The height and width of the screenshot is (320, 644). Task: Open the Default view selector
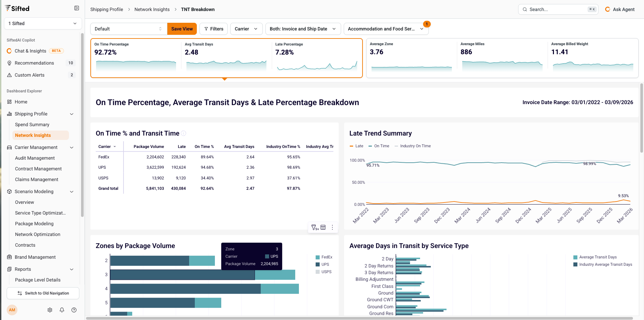[129, 29]
